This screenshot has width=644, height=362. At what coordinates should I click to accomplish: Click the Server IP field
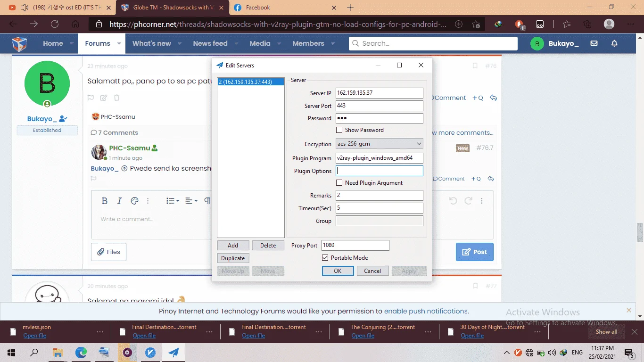coord(379,93)
